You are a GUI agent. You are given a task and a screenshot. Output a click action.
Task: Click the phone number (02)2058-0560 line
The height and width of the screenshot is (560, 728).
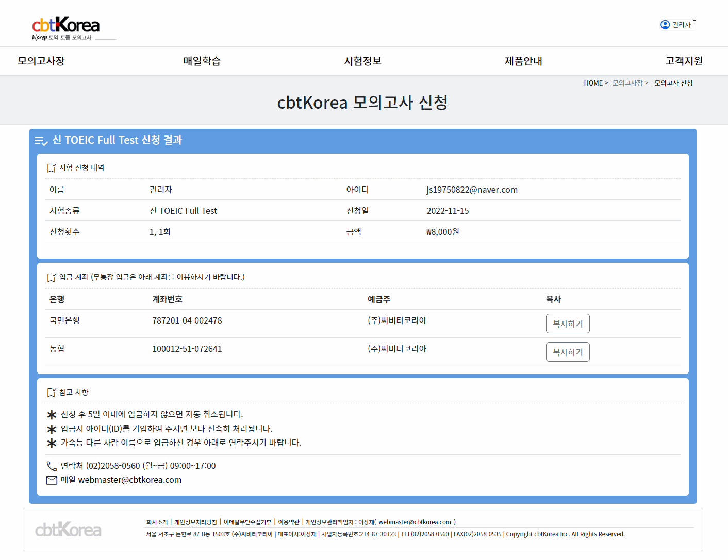(138, 466)
